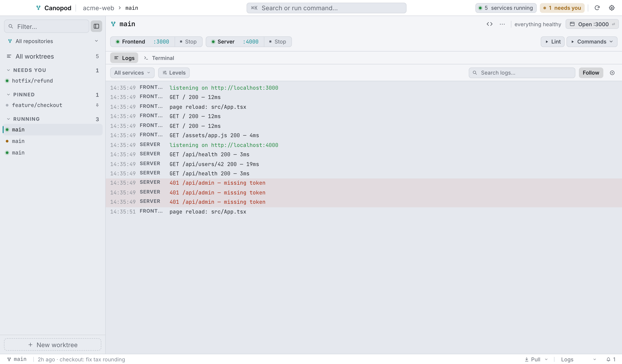Select the Logs tab
The height and width of the screenshot is (364, 622).
pyautogui.click(x=124, y=58)
